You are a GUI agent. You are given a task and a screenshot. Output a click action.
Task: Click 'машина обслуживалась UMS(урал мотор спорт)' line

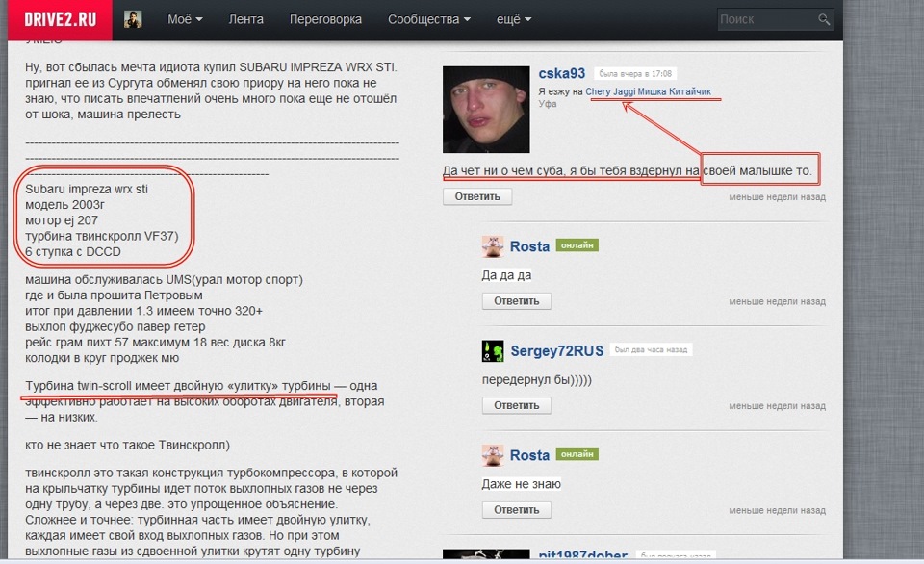[x=164, y=279]
